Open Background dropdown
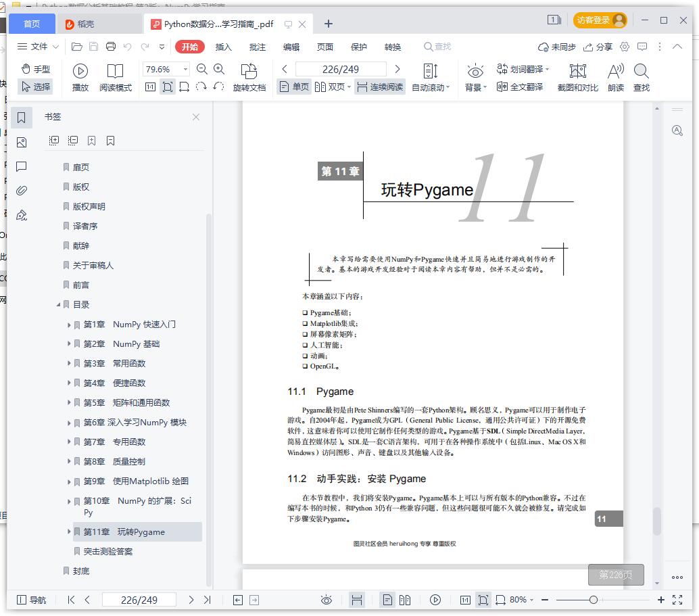This screenshot has width=699, height=616. 475,76
